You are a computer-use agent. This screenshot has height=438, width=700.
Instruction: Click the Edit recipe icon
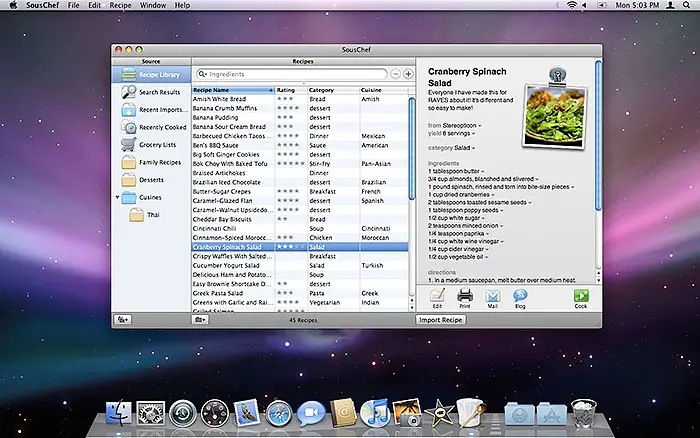pos(437,298)
